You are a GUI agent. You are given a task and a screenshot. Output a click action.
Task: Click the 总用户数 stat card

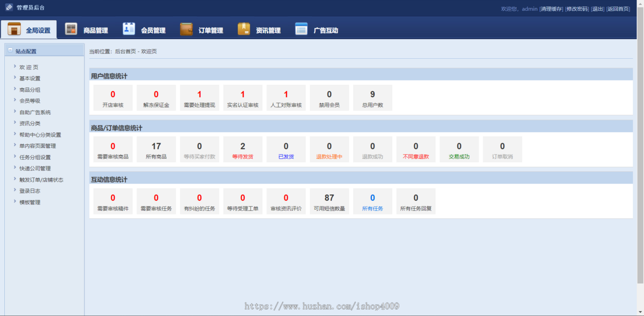[x=372, y=98]
